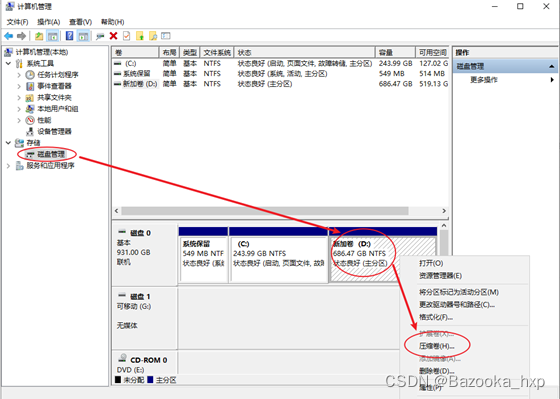The height and width of the screenshot is (399, 560).
Task: Click the drive connect icon before the red X
Action: click(x=100, y=36)
